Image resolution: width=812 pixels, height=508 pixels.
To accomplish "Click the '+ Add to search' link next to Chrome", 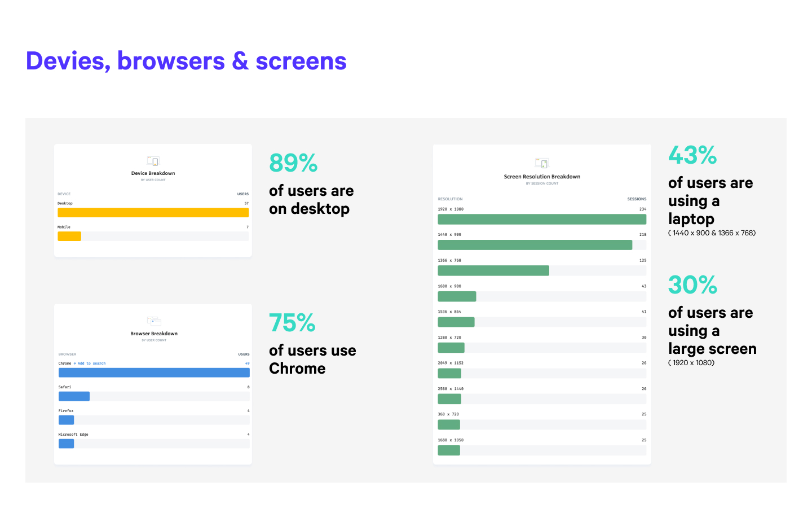I will click(90, 364).
